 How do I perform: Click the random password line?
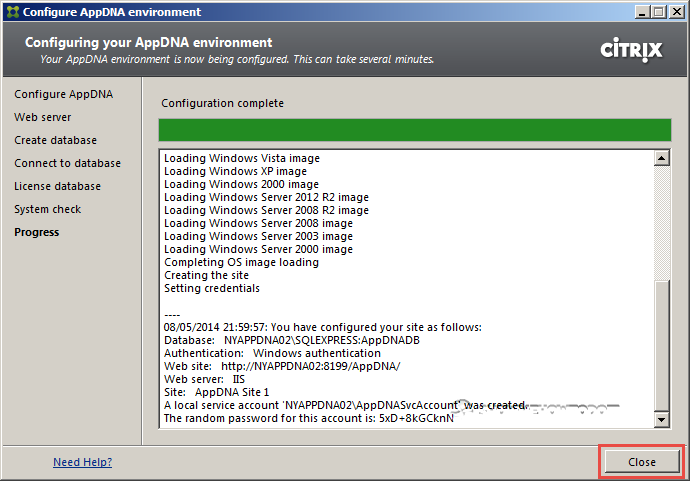coord(308,418)
